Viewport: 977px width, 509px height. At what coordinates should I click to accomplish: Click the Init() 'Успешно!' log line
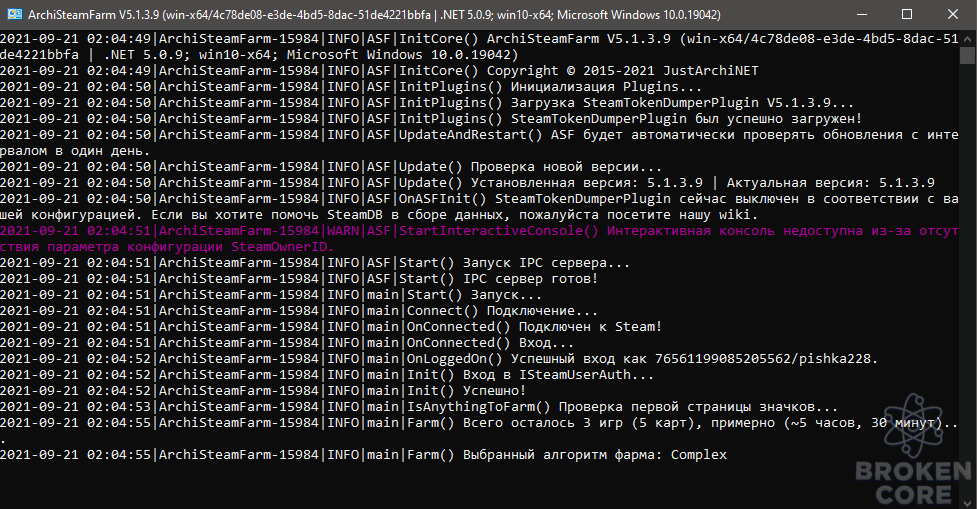263,391
